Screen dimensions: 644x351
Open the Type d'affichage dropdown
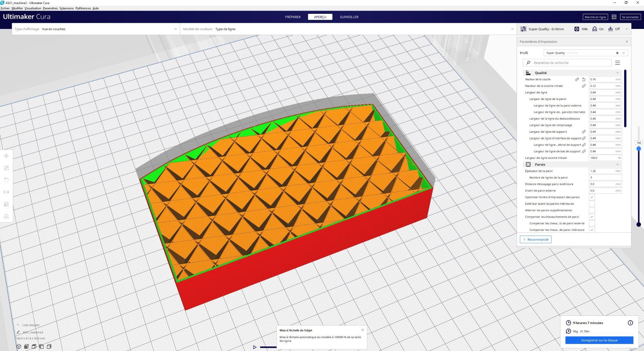(x=96, y=29)
